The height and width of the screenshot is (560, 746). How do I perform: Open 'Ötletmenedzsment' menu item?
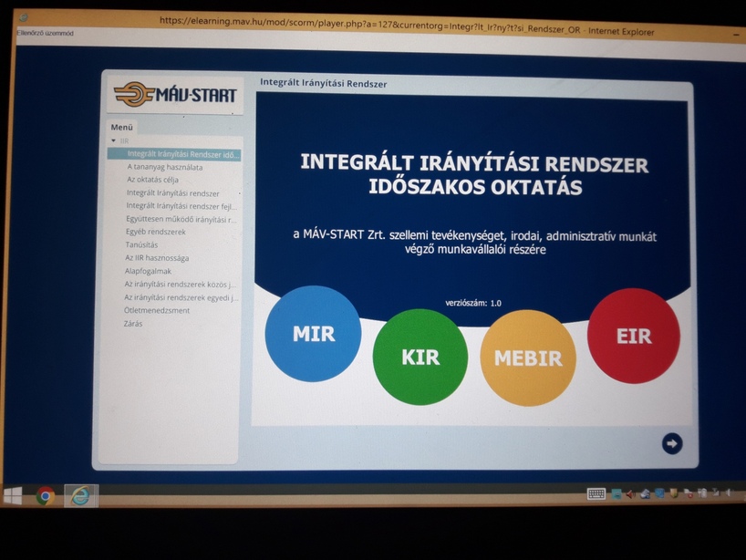pos(157,310)
